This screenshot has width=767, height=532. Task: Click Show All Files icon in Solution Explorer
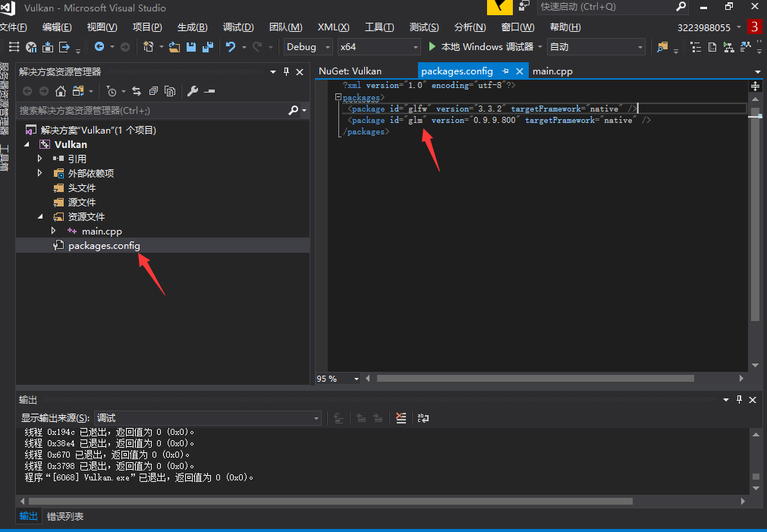170,91
